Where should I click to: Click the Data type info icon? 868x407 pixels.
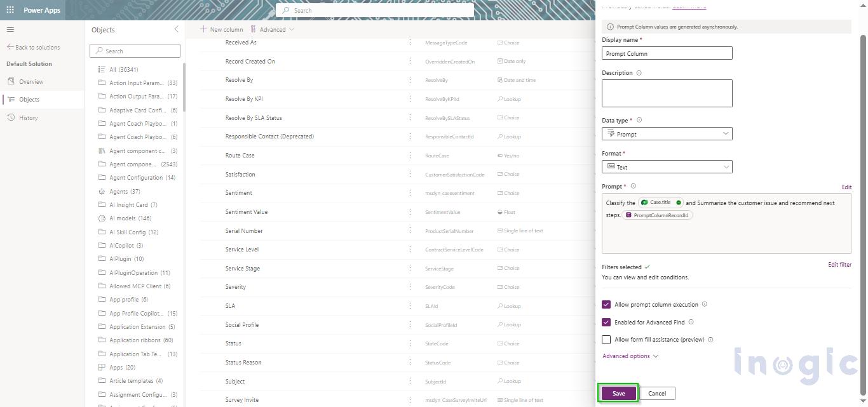point(639,120)
